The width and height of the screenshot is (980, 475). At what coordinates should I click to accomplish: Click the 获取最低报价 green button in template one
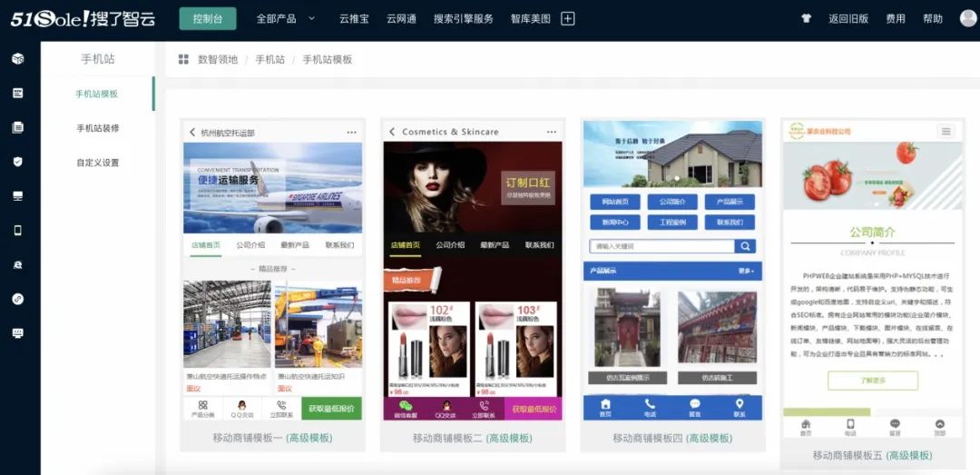[331, 409]
